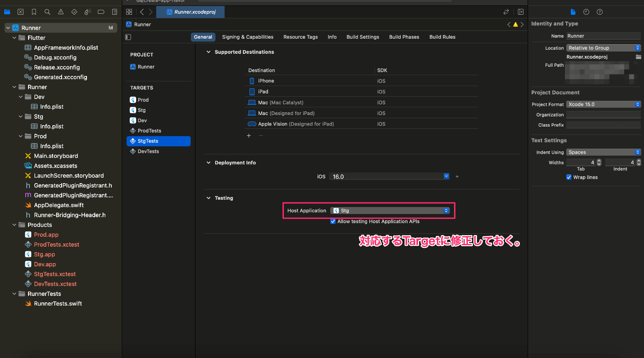644x358 pixels.
Task: Click the Indent width stepper
Action: coord(638,162)
